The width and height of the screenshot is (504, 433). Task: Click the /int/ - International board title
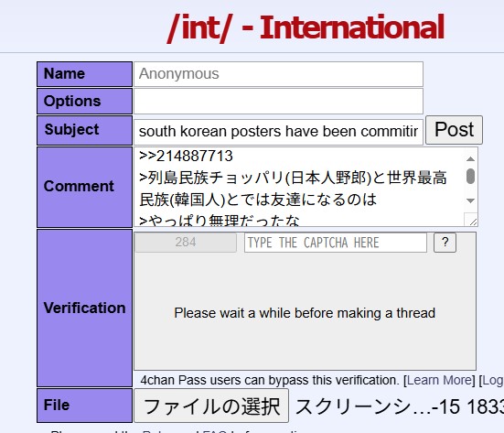[x=306, y=28]
